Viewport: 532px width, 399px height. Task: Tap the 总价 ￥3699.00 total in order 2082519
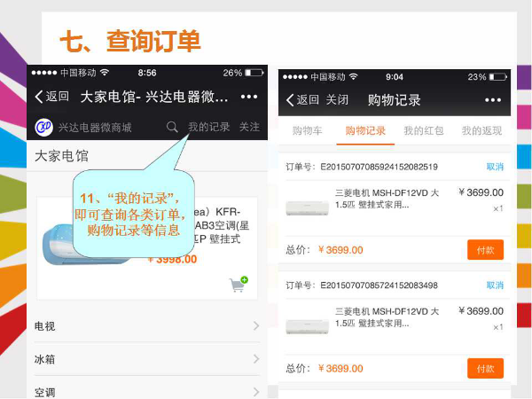point(325,250)
